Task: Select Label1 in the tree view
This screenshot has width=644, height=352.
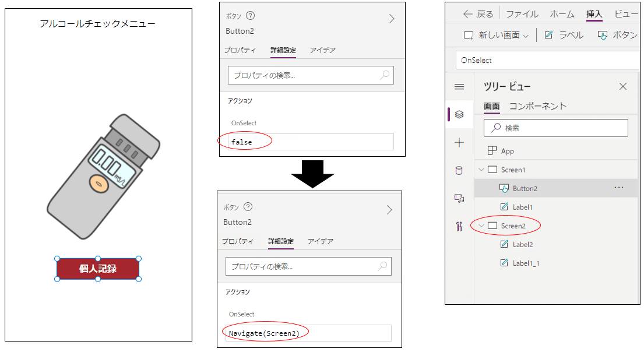Action: click(522, 207)
